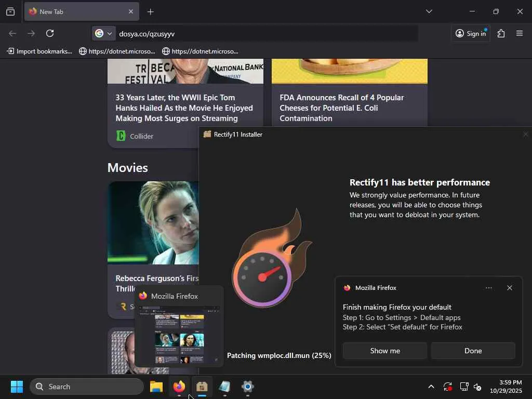532x399 pixels.
Task: Open the blue notebook taskbar app
Action: 224,387
